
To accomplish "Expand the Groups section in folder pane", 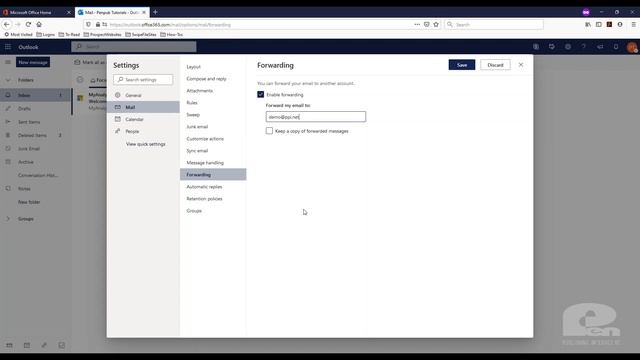I will pos(8,219).
